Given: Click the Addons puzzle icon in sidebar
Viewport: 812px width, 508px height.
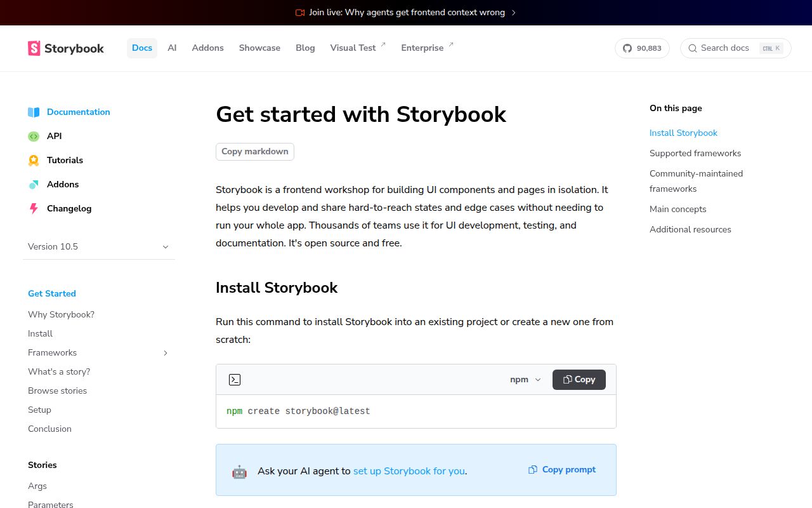Looking at the screenshot, I should (34, 185).
